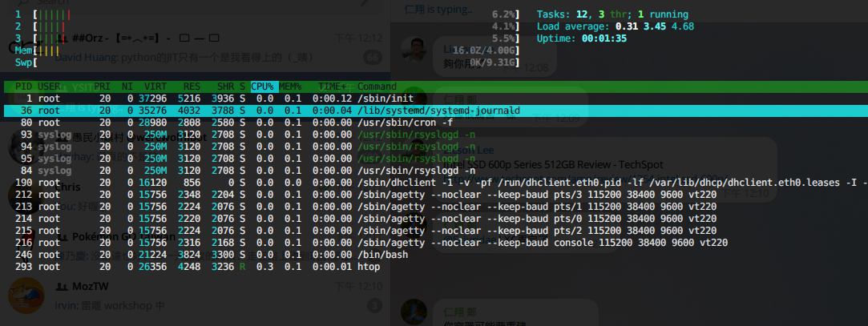Image resolution: width=868 pixels, height=326 pixels.
Task: Select the /usr/sbin/cron -f process row
Action: (434, 123)
